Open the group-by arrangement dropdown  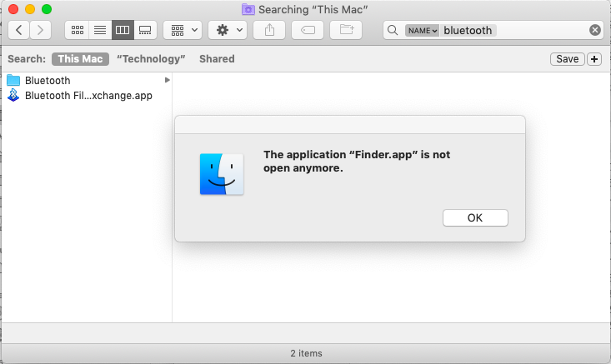[183, 30]
